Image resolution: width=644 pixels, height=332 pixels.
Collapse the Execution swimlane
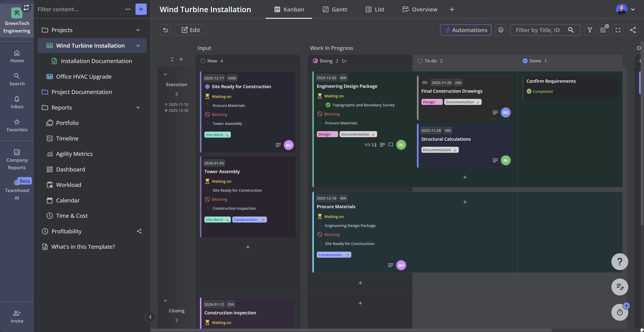point(165,74)
